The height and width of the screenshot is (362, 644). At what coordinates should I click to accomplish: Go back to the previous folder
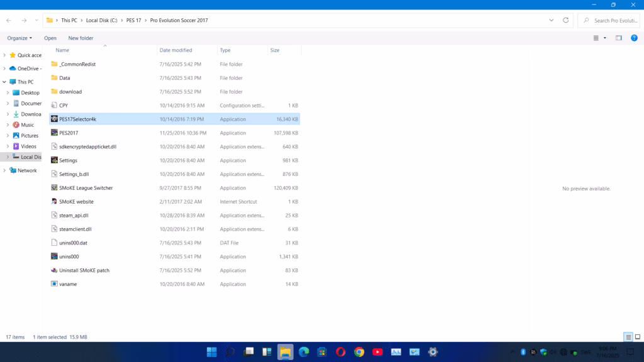(x=9, y=20)
